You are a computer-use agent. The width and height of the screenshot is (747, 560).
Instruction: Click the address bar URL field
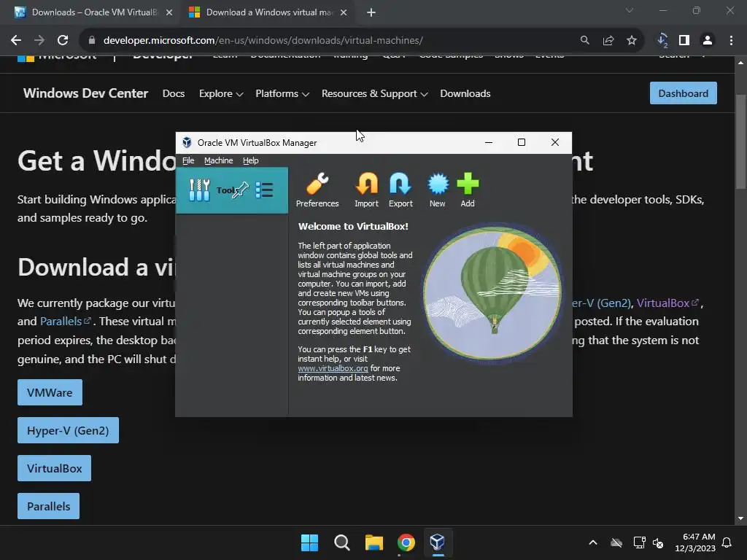pos(263,41)
